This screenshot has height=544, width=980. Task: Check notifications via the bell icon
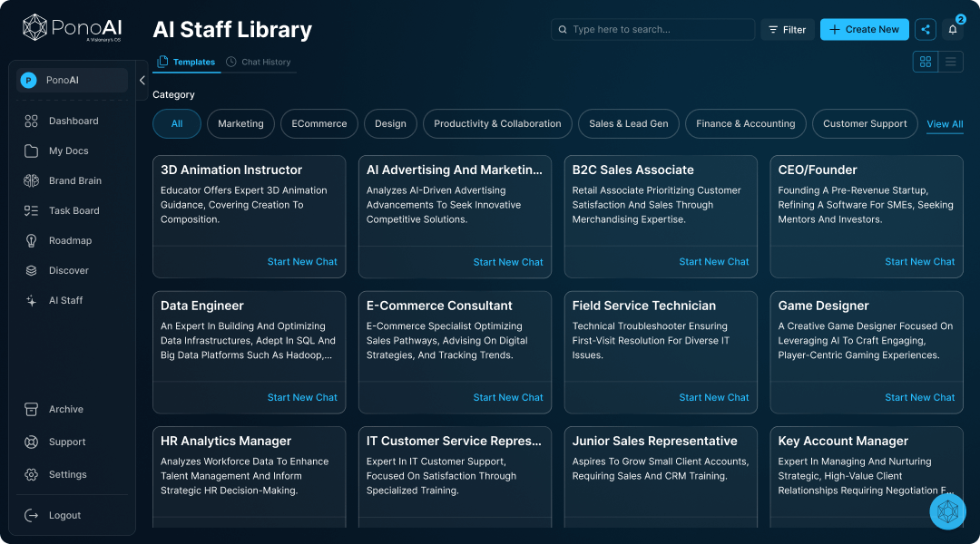952,29
